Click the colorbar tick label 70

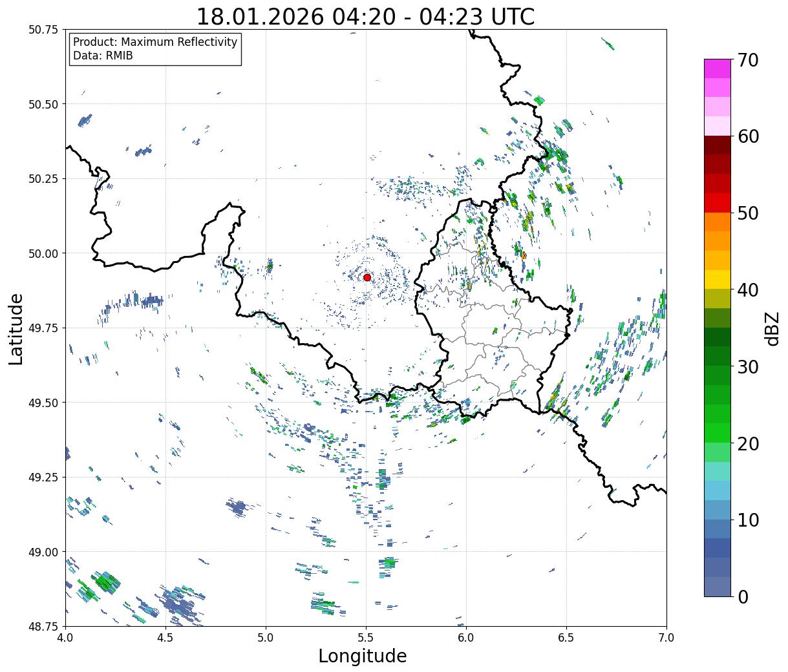click(748, 60)
